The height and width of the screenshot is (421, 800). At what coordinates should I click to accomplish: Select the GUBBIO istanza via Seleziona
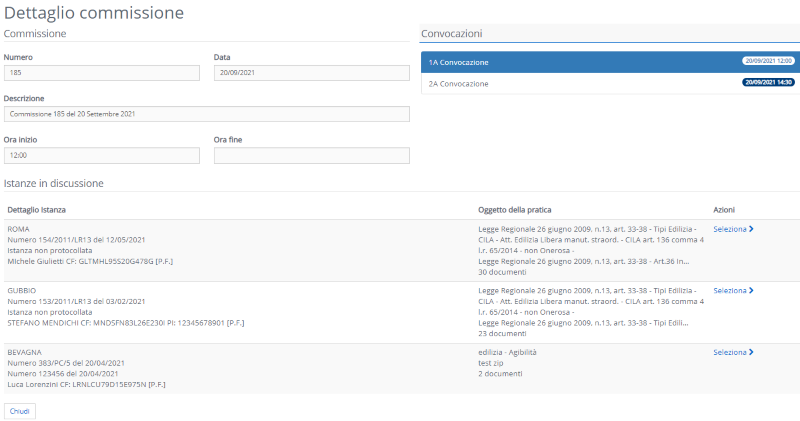tap(731, 291)
